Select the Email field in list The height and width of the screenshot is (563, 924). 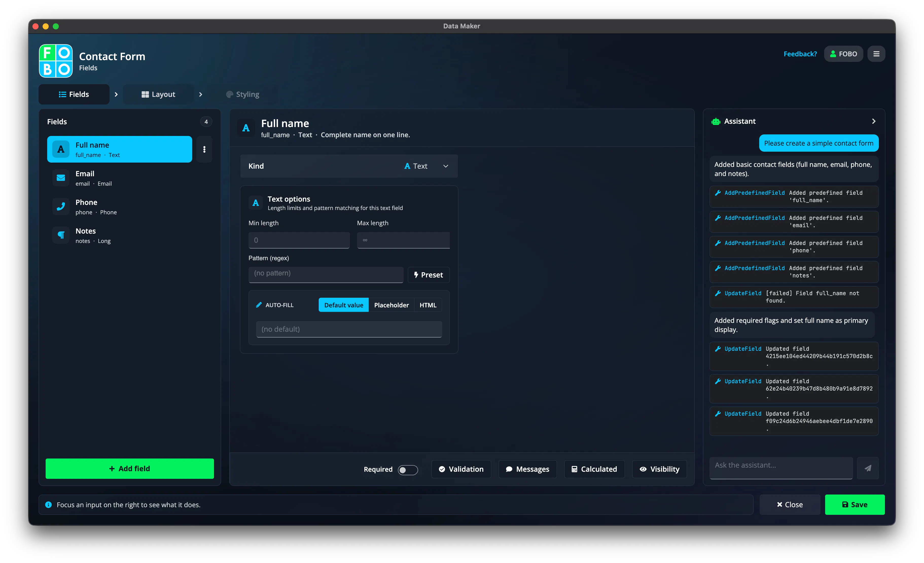point(120,178)
